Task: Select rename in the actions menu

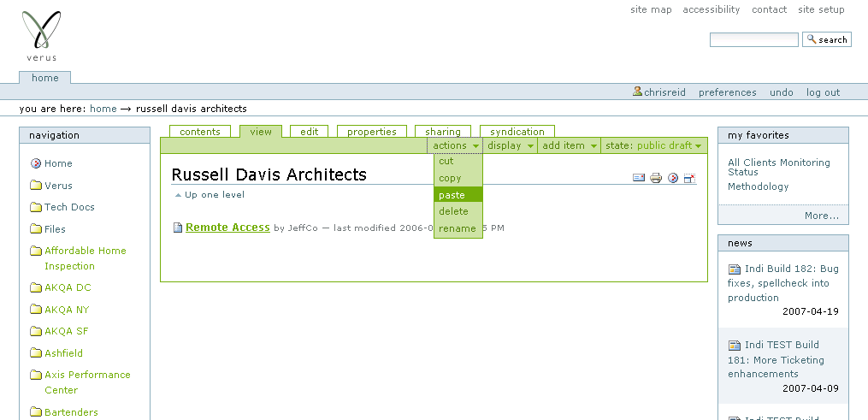Action: 457,228
